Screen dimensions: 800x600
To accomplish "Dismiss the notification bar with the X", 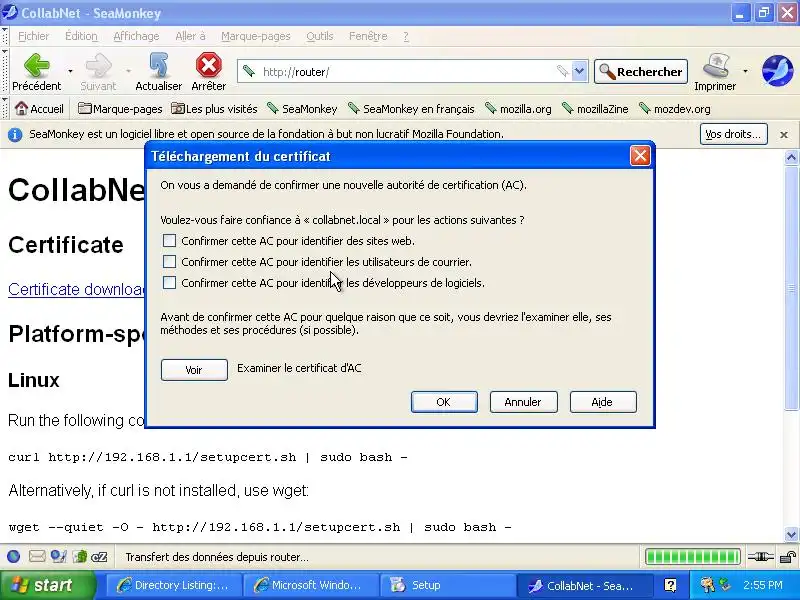I will (x=784, y=135).
